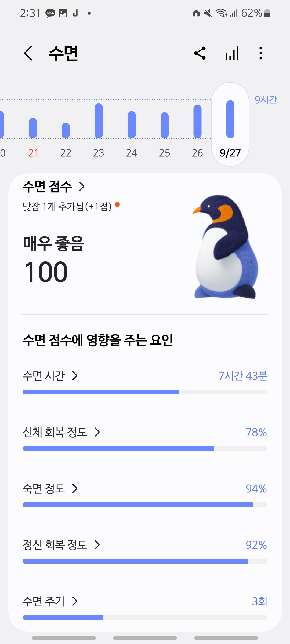Tap the share icon

pos(200,53)
